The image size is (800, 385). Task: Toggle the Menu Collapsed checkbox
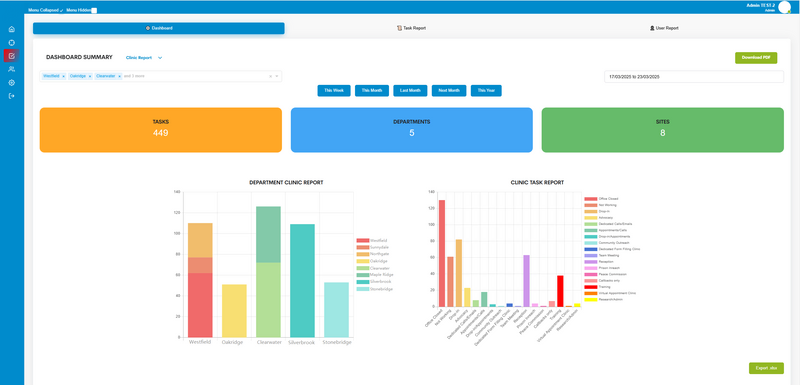tap(62, 10)
